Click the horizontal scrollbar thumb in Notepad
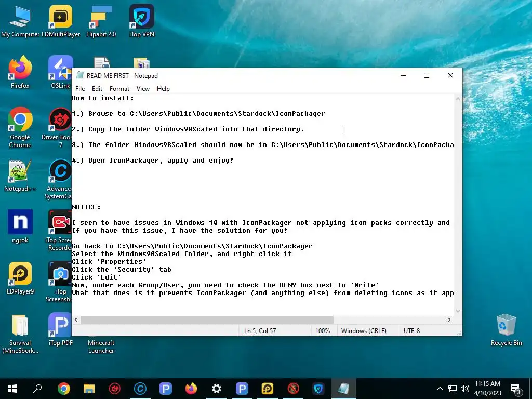 (207, 320)
